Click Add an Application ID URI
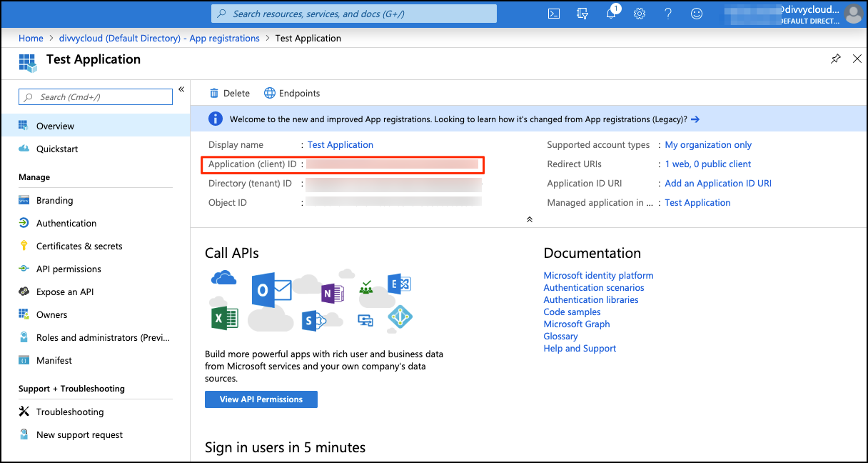The image size is (868, 463). coord(718,183)
